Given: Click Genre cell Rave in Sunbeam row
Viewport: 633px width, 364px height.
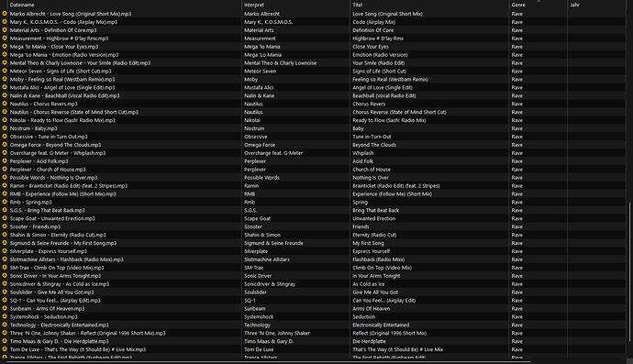Looking at the screenshot, I should point(517,308).
